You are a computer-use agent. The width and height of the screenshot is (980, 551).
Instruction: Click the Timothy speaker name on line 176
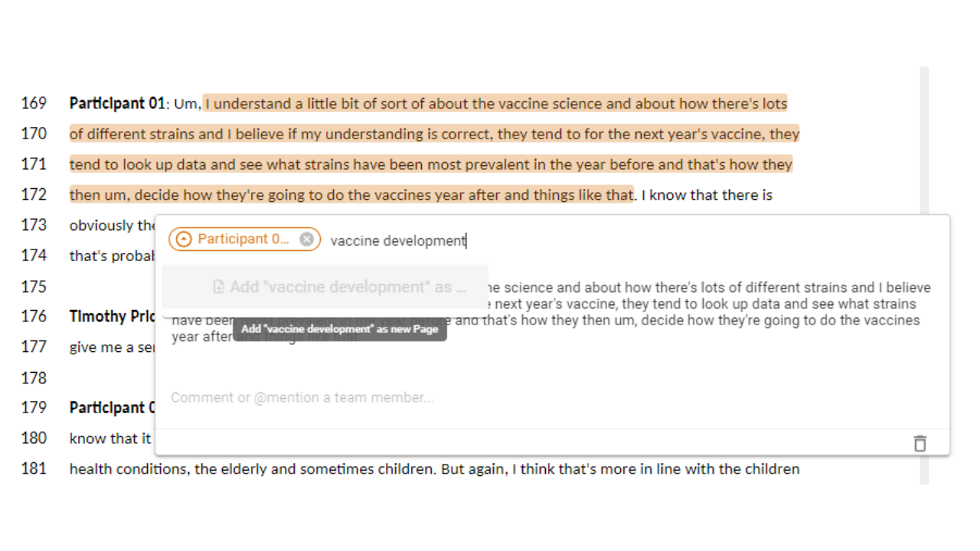[x=113, y=316]
